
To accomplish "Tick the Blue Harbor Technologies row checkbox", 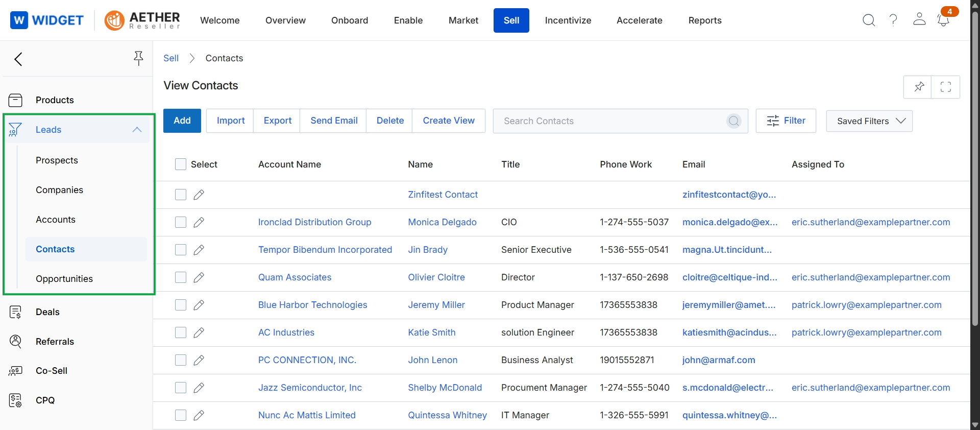I will click(x=181, y=305).
